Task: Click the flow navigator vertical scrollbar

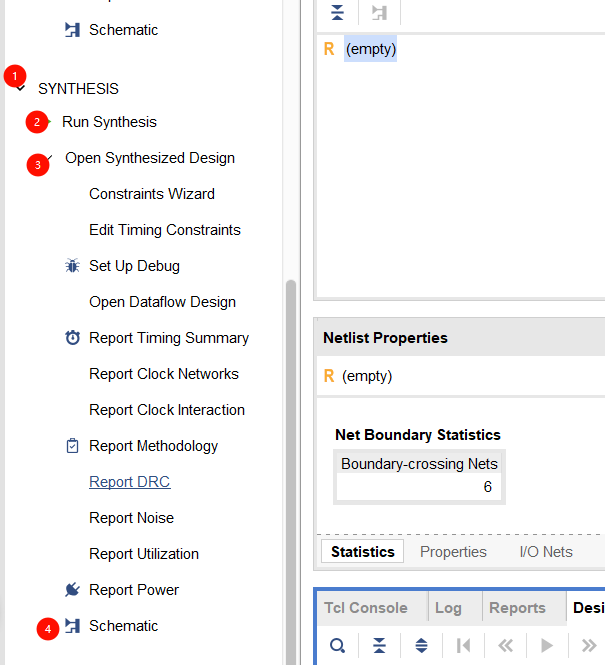Action: [x=291, y=450]
